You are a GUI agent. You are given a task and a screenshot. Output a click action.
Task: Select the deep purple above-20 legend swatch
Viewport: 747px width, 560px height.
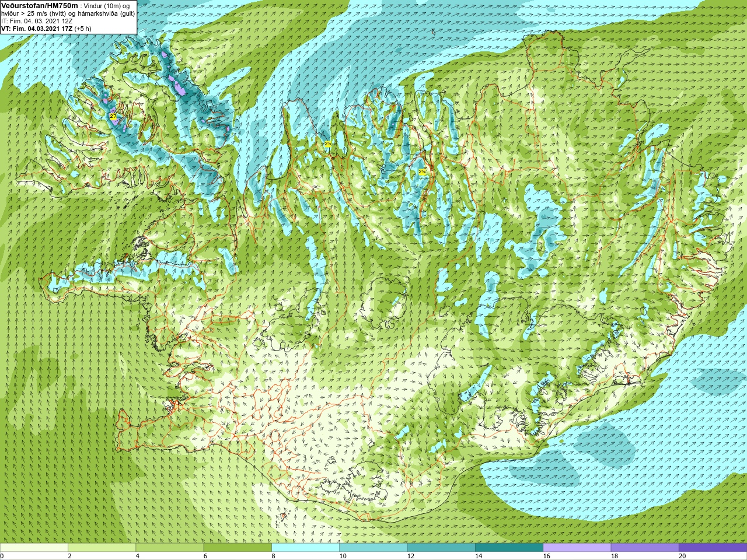click(713, 548)
